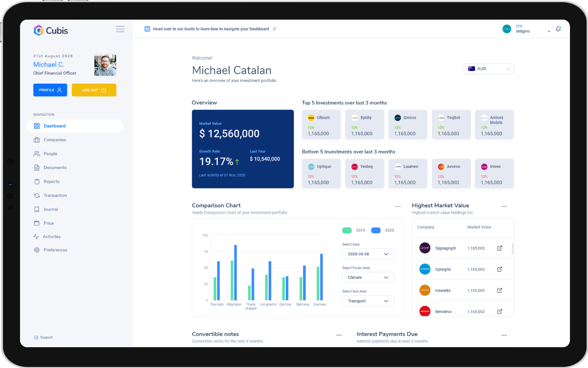588x368 pixels.
Task: Open the Interest Payments Due ellipsis menu
Action: pos(504,335)
